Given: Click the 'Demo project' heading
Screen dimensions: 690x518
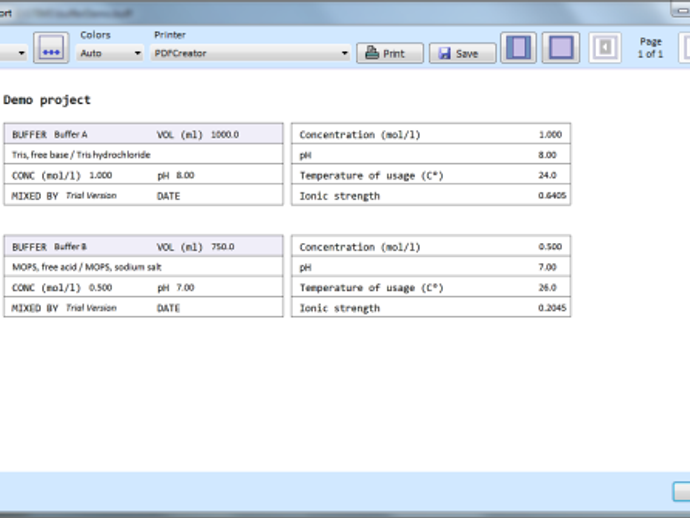Looking at the screenshot, I should pyautogui.click(x=47, y=100).
